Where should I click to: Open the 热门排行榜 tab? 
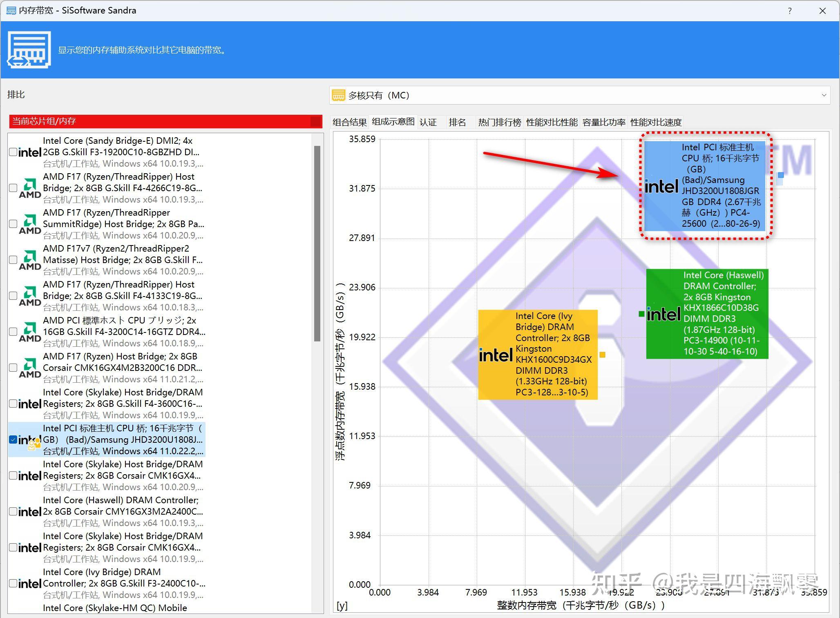tap(500, 122)
